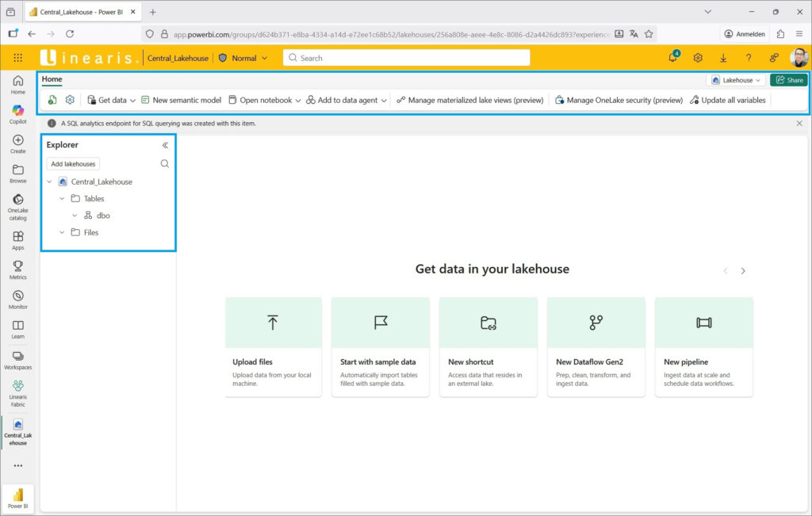Open the Copilot icon in left sidebar
The width and height of the screenshot is (812, 516).
point(17,111)
